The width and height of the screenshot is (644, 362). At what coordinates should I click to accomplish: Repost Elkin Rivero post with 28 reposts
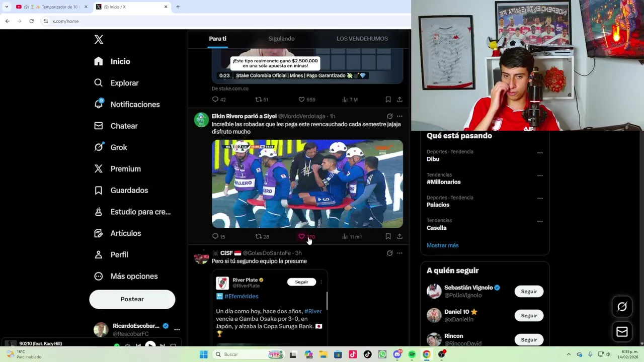262,236
